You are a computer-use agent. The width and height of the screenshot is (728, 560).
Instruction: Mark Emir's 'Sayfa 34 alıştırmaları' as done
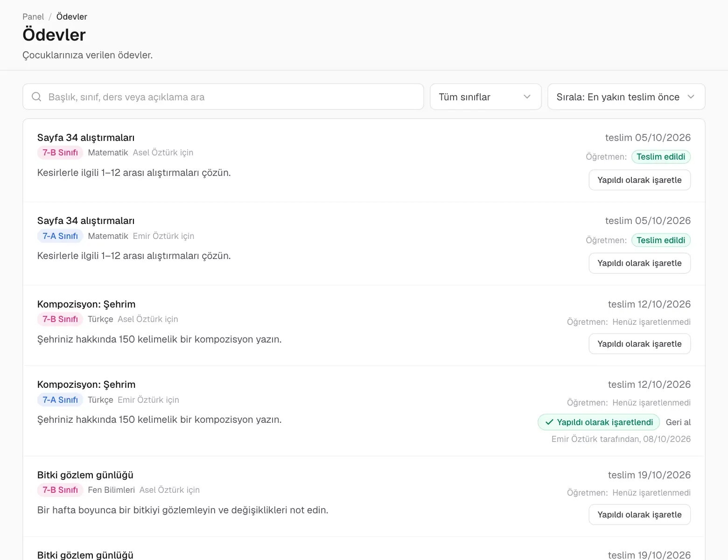[x=639, y=263]
